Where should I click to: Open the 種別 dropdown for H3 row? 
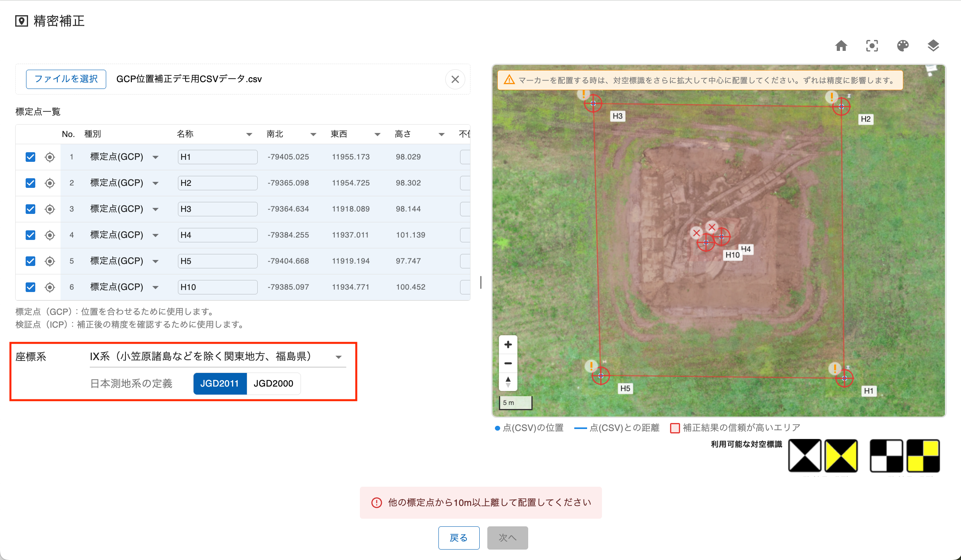(155, 209)
